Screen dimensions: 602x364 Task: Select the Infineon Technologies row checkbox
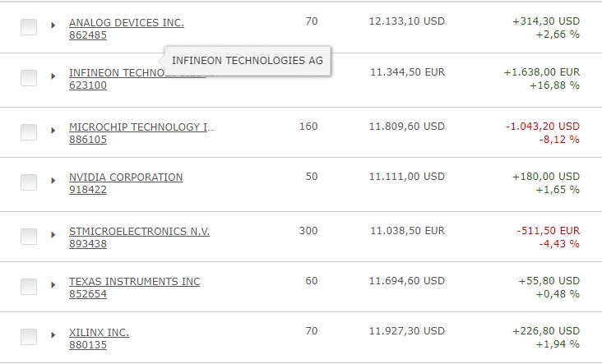29,78
